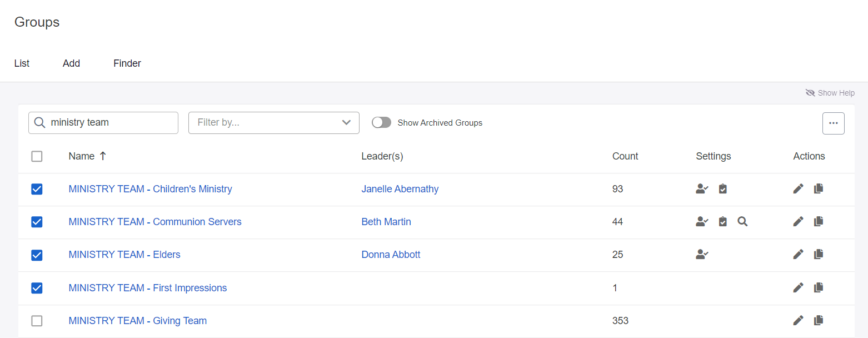Screen dimensions: 868x338
Task: Click the copy icon for Giving Team group
Action: (819, 320)
